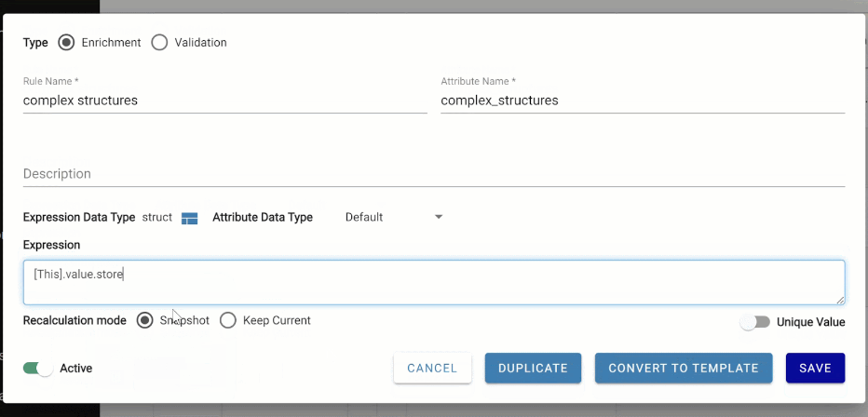The image size is (868, 417).
Task: Click the Recalculation mode label
Action: point(75,320)
